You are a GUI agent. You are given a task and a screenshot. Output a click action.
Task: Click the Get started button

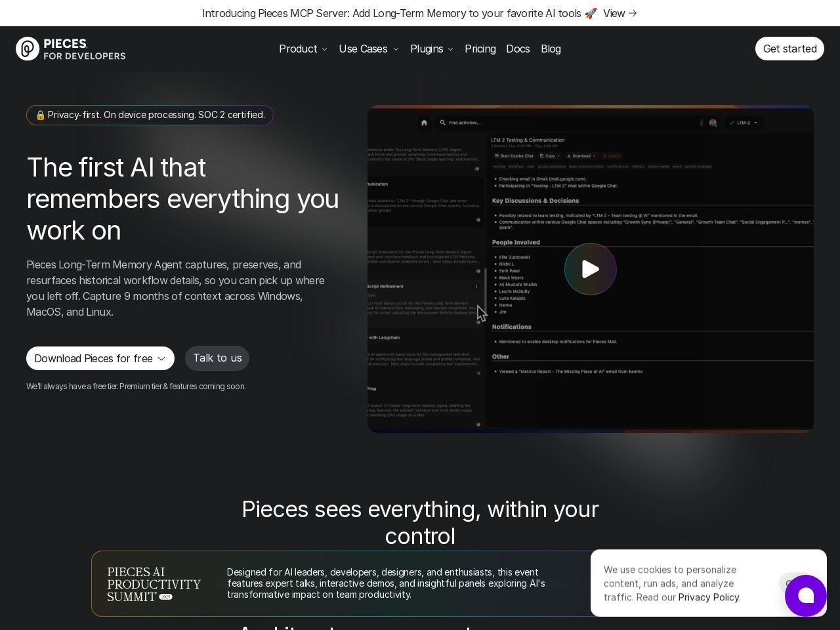pyautogui.click(x=789, y=49)
